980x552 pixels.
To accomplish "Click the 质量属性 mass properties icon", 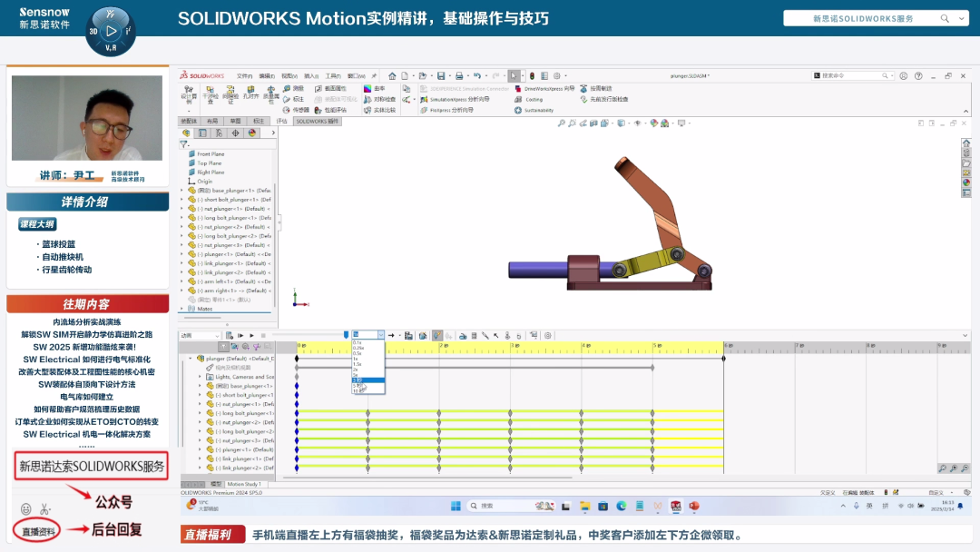I will pyautogui.click(x=270, y=93).
